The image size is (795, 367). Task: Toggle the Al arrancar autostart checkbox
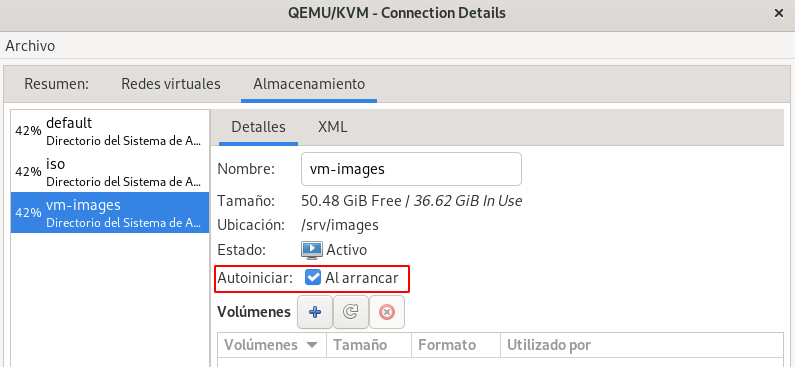pyautogui.click(x=313, y=277)
